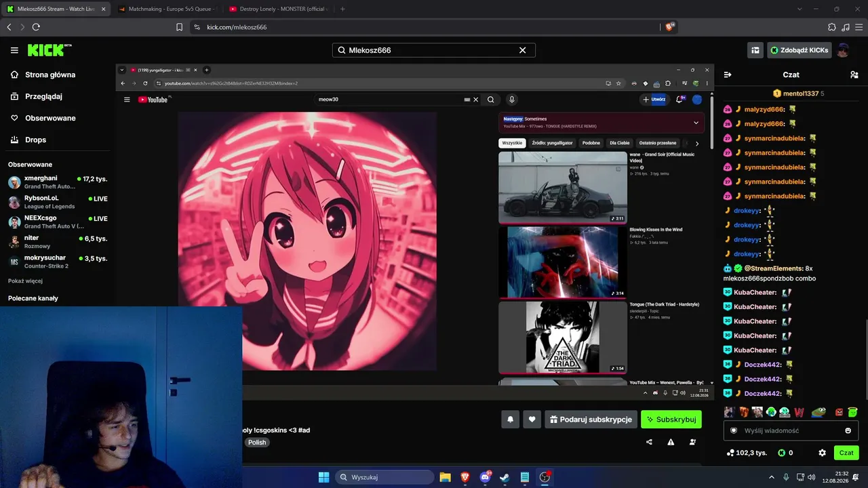Click the Zdobądź KICKs button
The height and width of the screenshot is (488, 868).
(x=800, y=50)
